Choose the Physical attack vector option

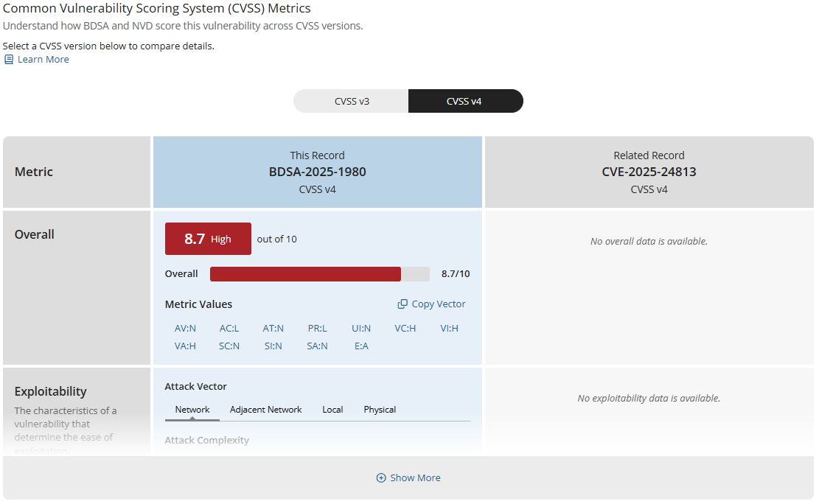(380, 410)
